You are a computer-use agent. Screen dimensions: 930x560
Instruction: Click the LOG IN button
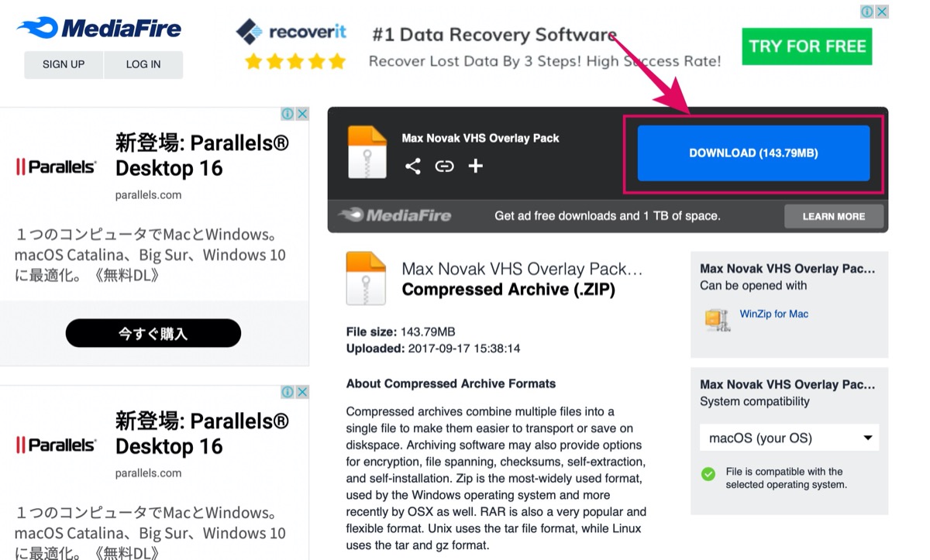coord(143,64)
